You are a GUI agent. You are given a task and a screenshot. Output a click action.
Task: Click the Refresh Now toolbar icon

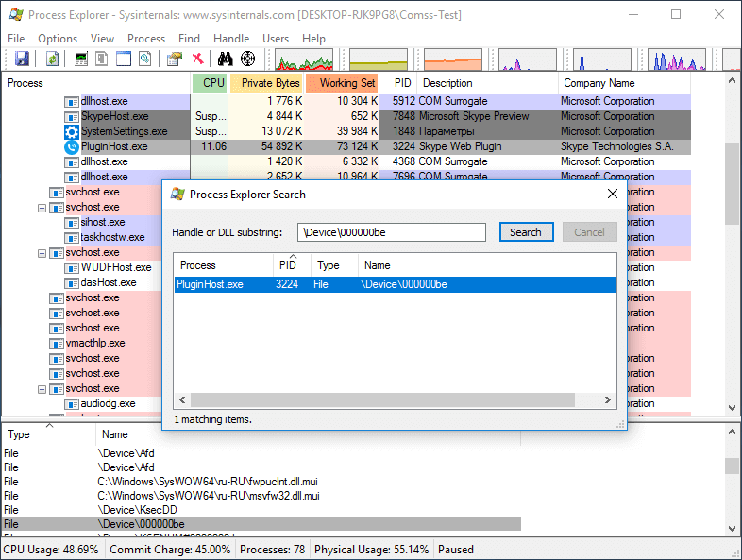52,59
